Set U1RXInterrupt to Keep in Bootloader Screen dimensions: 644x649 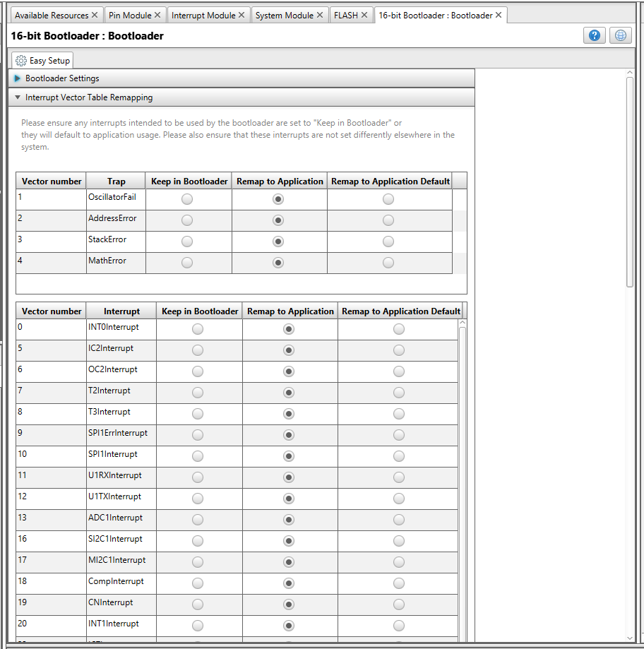click(x=198, y=477)
